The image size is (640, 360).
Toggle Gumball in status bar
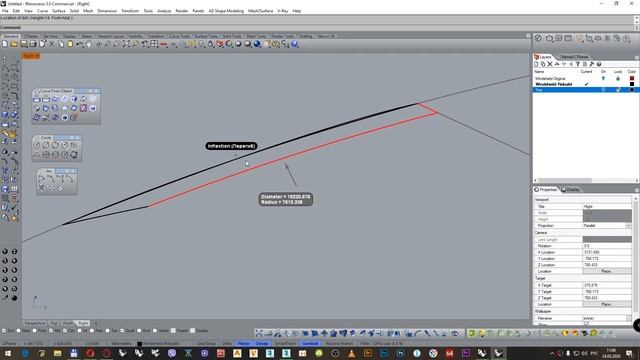[310, 344]
